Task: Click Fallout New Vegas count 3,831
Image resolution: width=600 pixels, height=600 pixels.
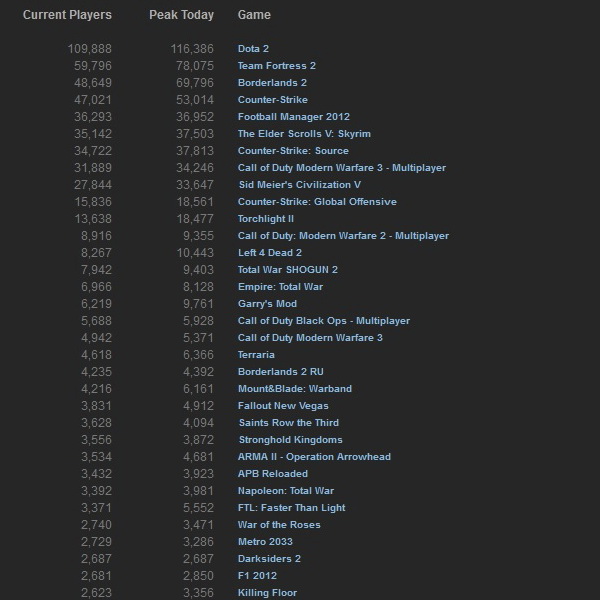Action: [96, 406]
